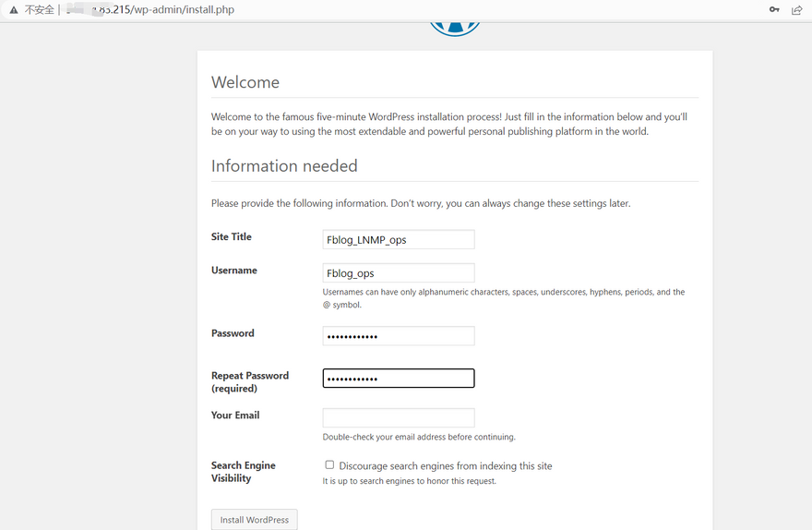
Task: Open the saved passwords key icon
Action: (774, 10)
